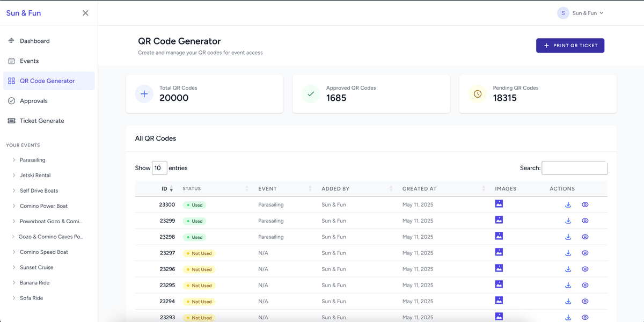
Task: Go to Events in sidebar
Action: 49,61
